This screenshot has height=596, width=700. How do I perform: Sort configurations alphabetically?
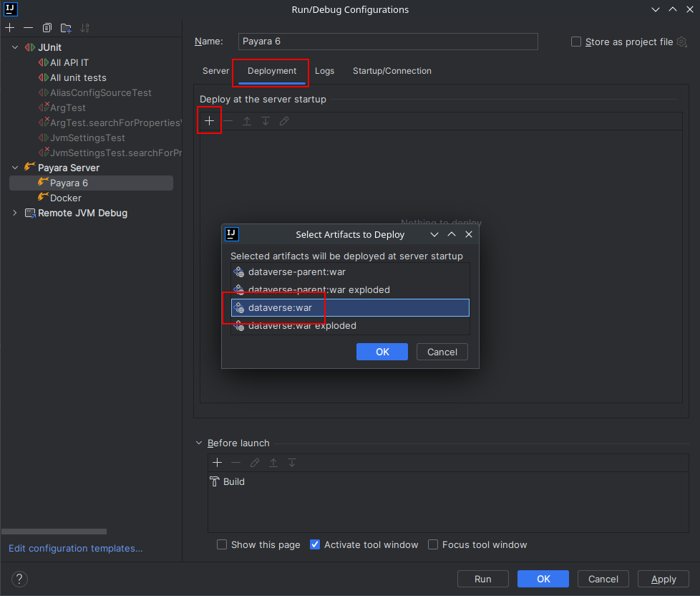pyautogui.click(x=85, y=27)
